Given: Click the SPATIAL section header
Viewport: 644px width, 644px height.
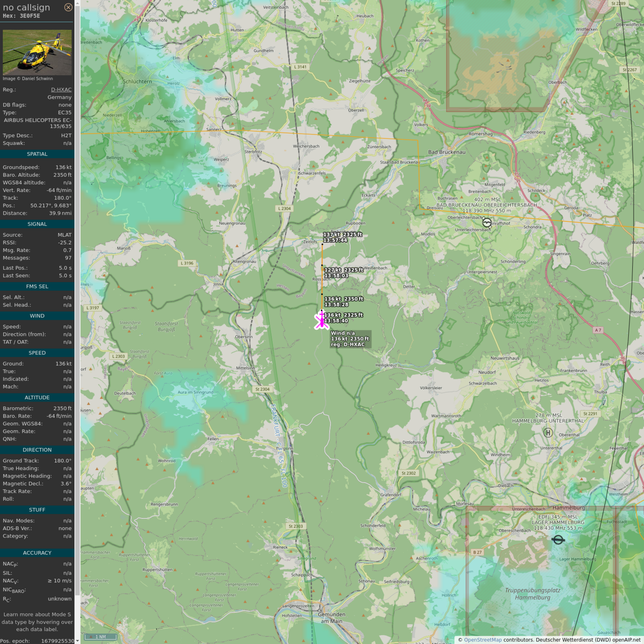Looking at the screenshot, I should (x=37, y=154).
